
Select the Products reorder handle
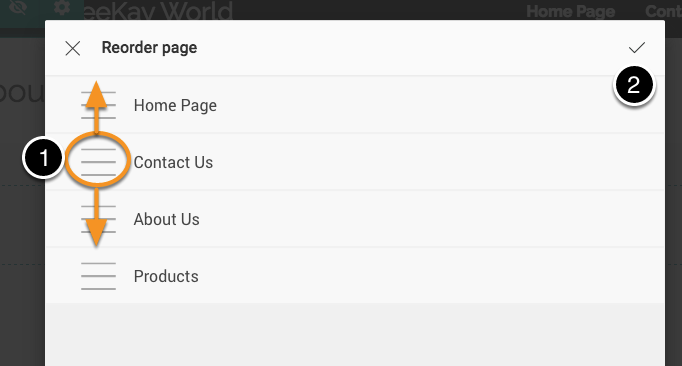(98, 276)
